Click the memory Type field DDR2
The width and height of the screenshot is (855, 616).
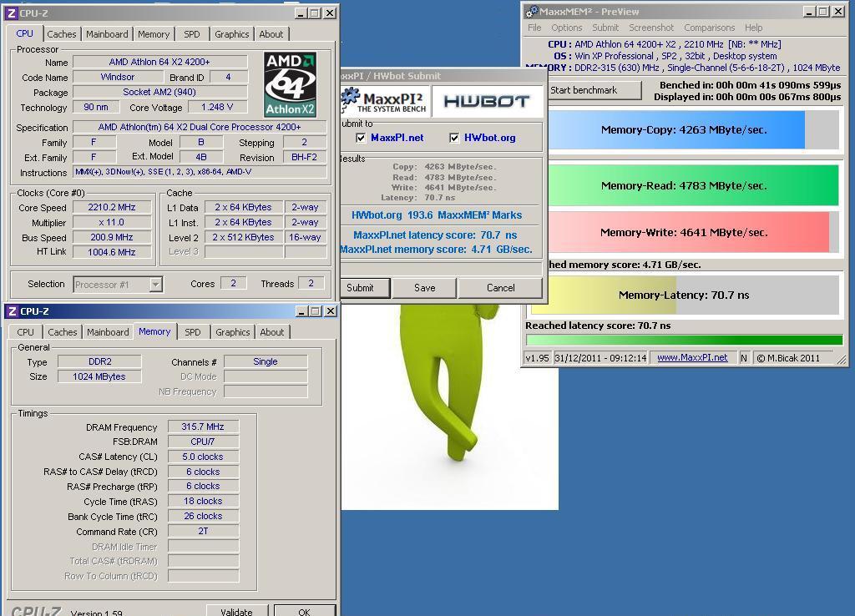(100, 361)
